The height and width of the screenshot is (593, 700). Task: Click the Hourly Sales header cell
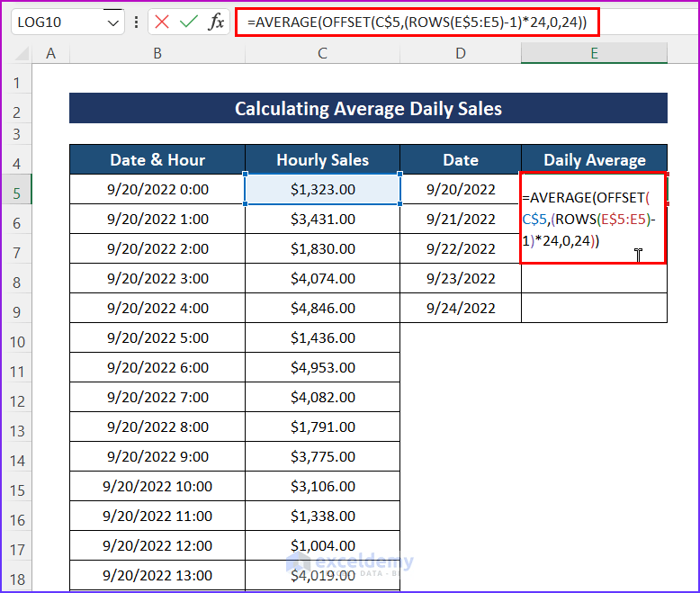[322, 159]
